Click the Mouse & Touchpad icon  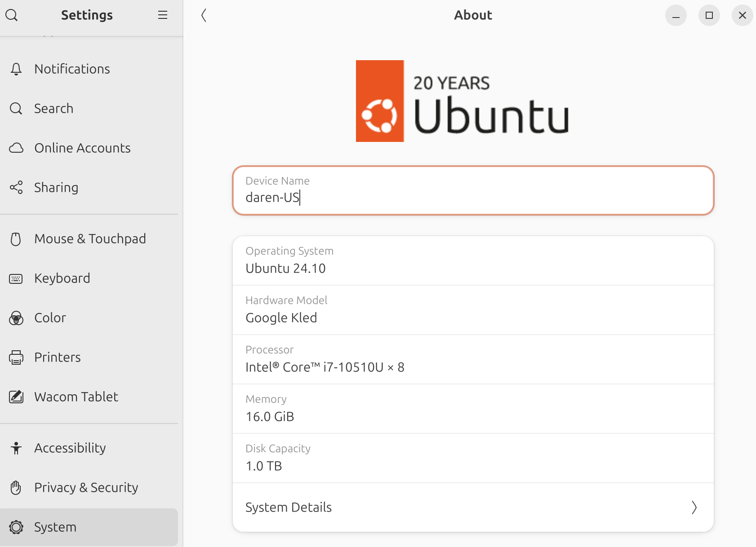(x=16, y=239)
